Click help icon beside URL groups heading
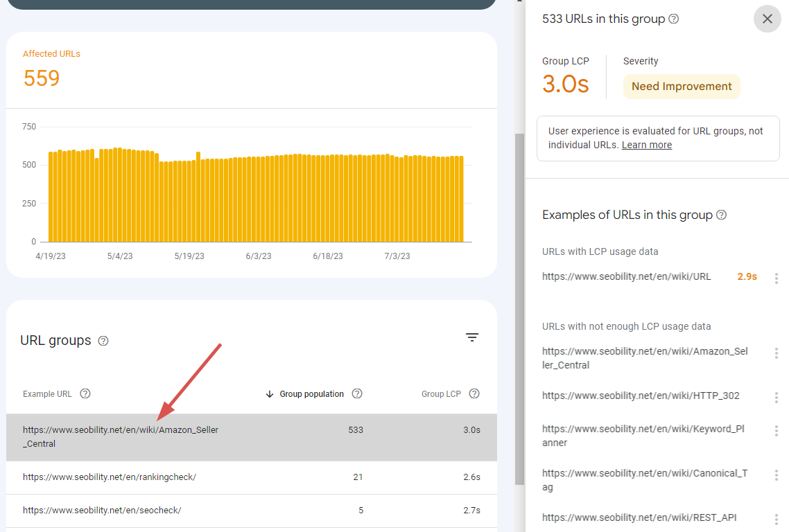Viewport: 789px width, 532px height. (103, 341)
